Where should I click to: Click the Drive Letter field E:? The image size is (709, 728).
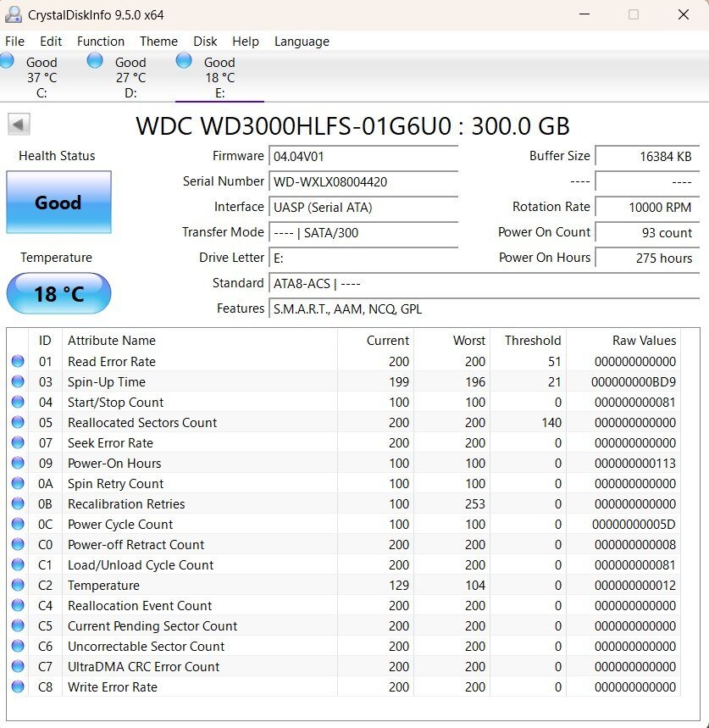[363, 258]
